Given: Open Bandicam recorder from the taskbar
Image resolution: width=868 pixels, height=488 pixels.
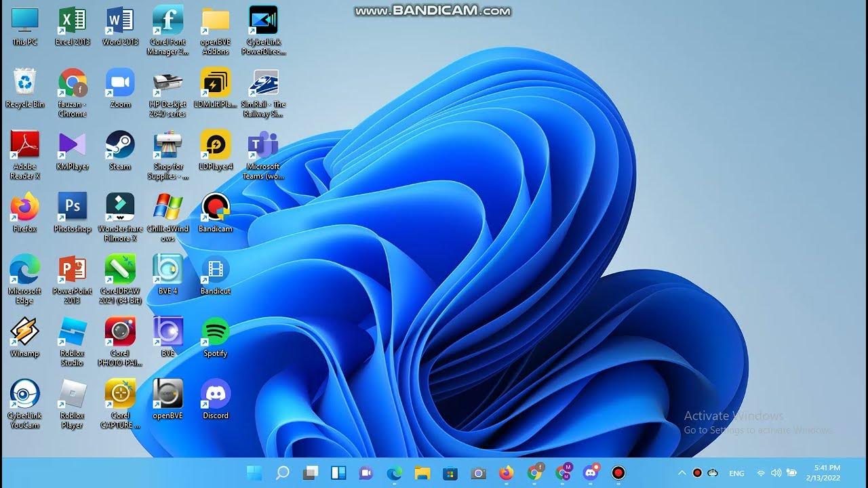Looking at the screenshot, I should pos(618,472).
